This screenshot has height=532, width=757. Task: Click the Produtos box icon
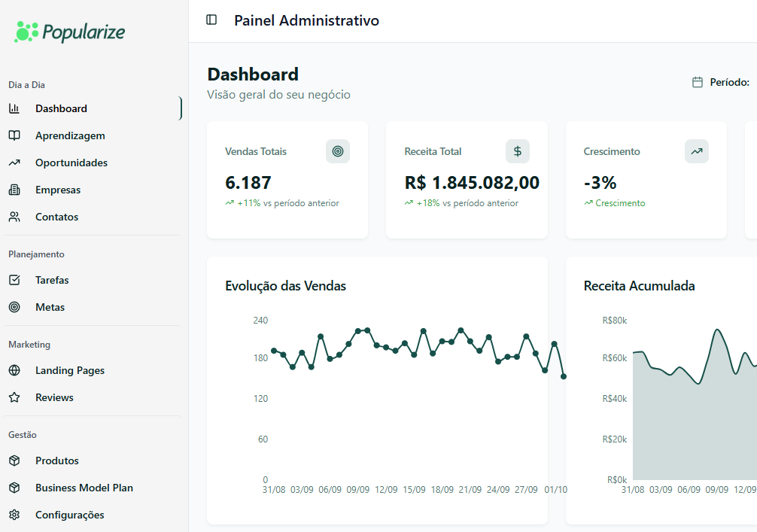point(17,460)
